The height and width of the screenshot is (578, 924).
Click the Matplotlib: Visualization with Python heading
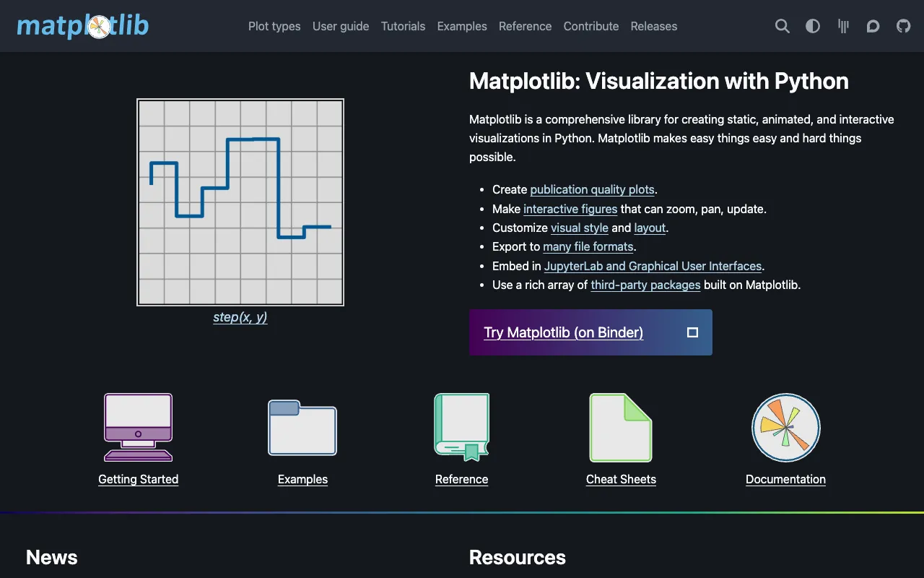pyautogui.click(x=659, y=81)
